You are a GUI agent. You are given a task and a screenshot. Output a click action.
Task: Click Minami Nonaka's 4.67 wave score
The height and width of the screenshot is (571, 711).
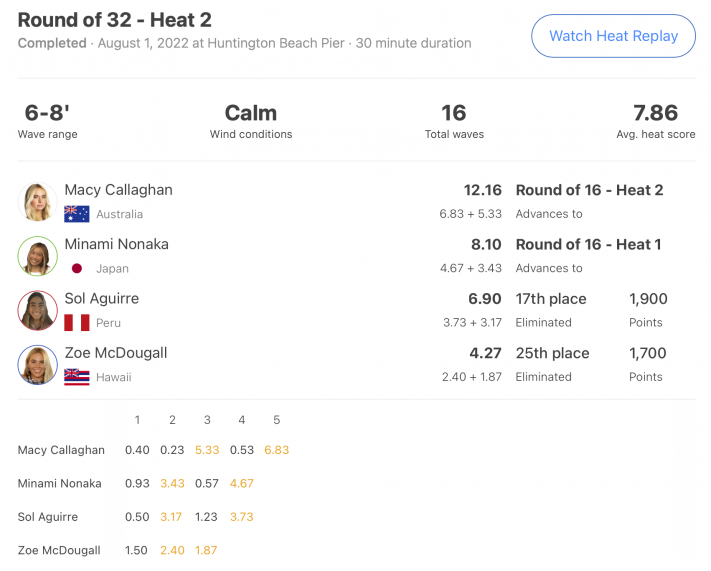[242, 483]
